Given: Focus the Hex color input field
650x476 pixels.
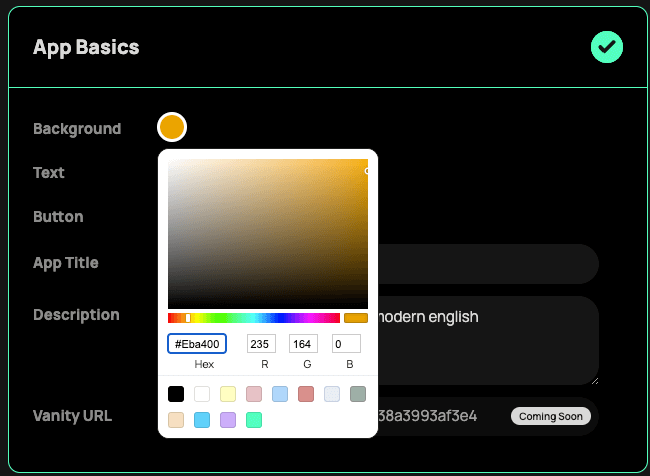Looking at the screenshot, I should pyautogui.click(x=197, y=344).
